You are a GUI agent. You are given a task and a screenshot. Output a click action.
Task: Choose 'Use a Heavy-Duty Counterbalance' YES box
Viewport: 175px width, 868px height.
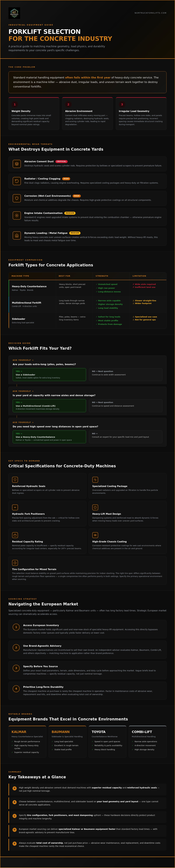49,437
